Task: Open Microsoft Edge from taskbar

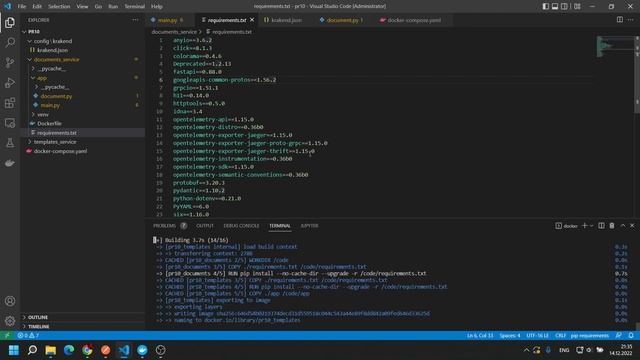Action: tap(69, 350)
